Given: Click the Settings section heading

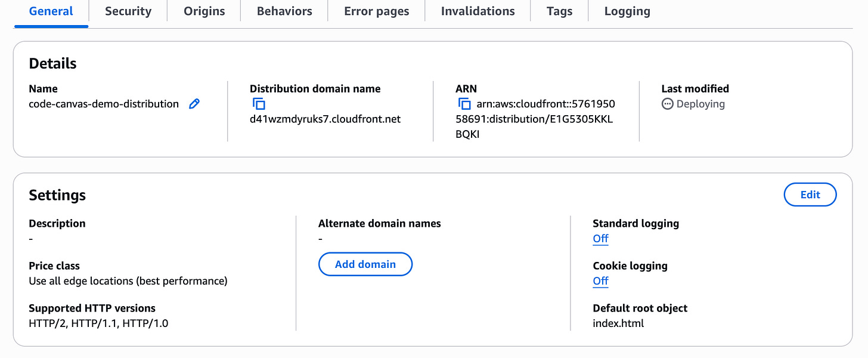Looking at the screenshot, I should click(x=57, y=195).
